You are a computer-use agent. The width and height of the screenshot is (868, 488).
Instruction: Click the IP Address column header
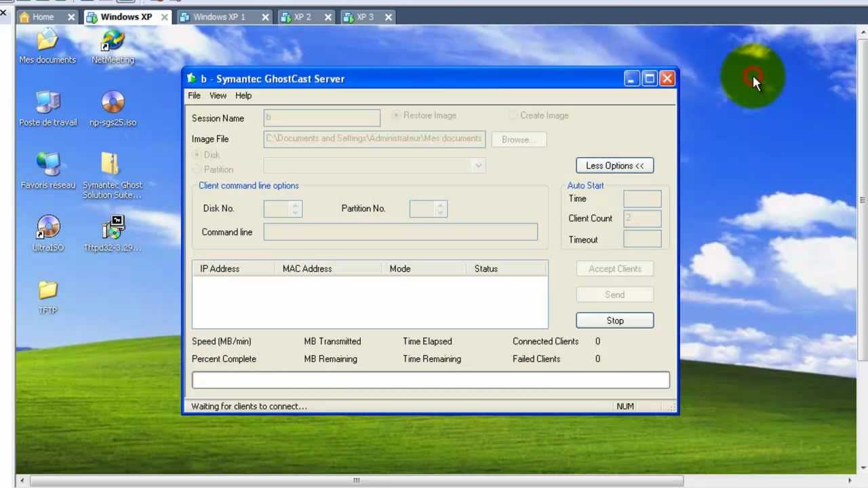coord(233,269)
